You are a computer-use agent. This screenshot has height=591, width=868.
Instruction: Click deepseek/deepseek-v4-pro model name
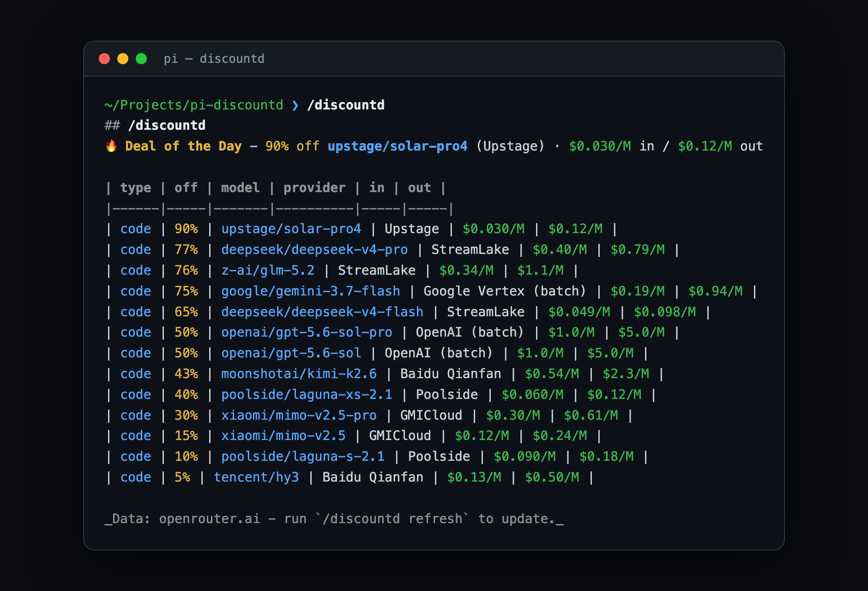314,250
